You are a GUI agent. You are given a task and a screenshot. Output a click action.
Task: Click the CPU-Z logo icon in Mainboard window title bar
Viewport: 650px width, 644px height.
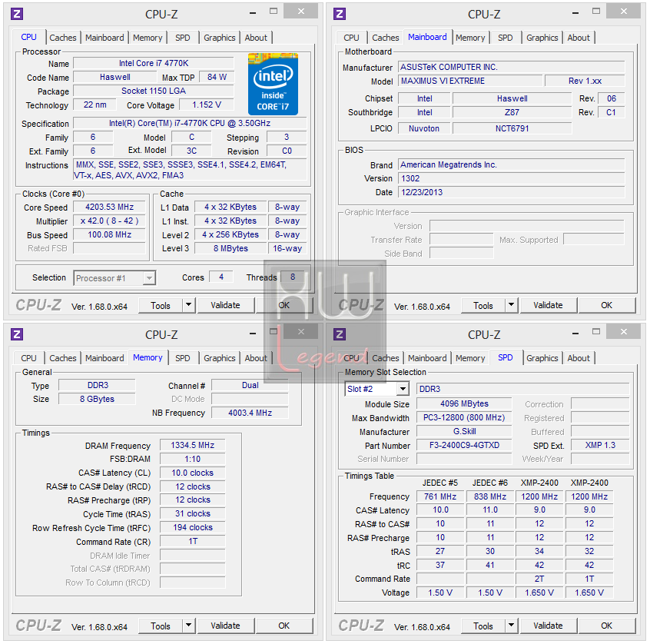click(340, 14)
